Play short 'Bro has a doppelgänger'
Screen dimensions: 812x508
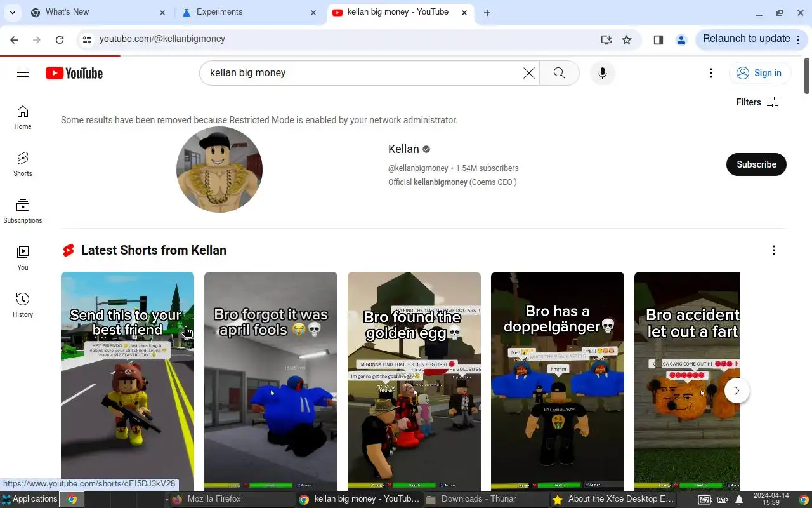[558, 381]
